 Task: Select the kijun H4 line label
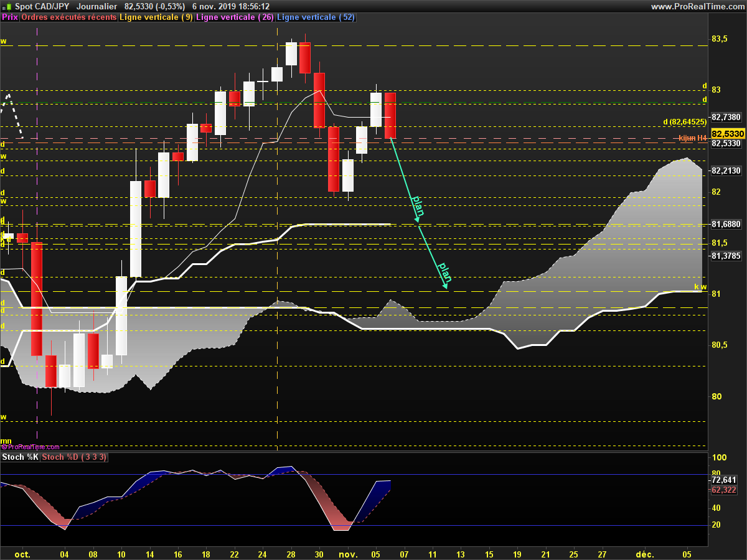[692, 138]
